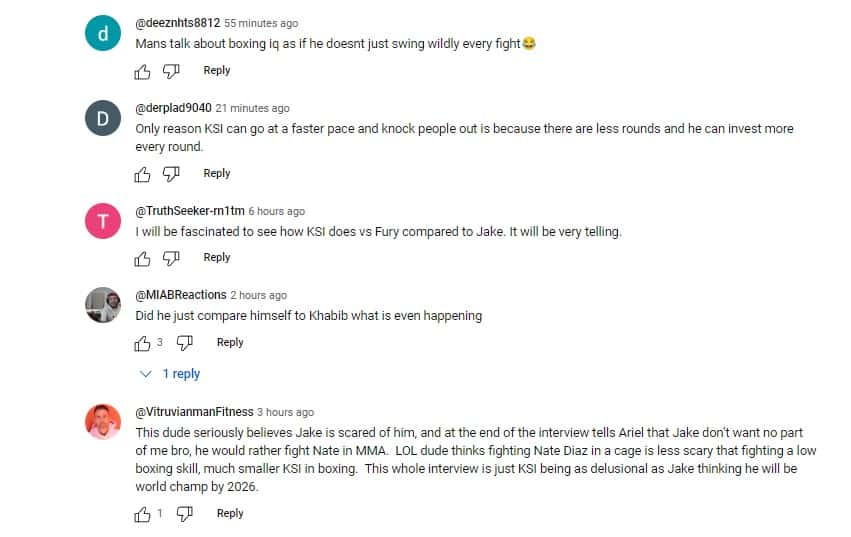Image resolution: width=851 pixels, height=537 pixels.
Task: Reply to @derplad9040's comment
Action: (x=217, y=174)
